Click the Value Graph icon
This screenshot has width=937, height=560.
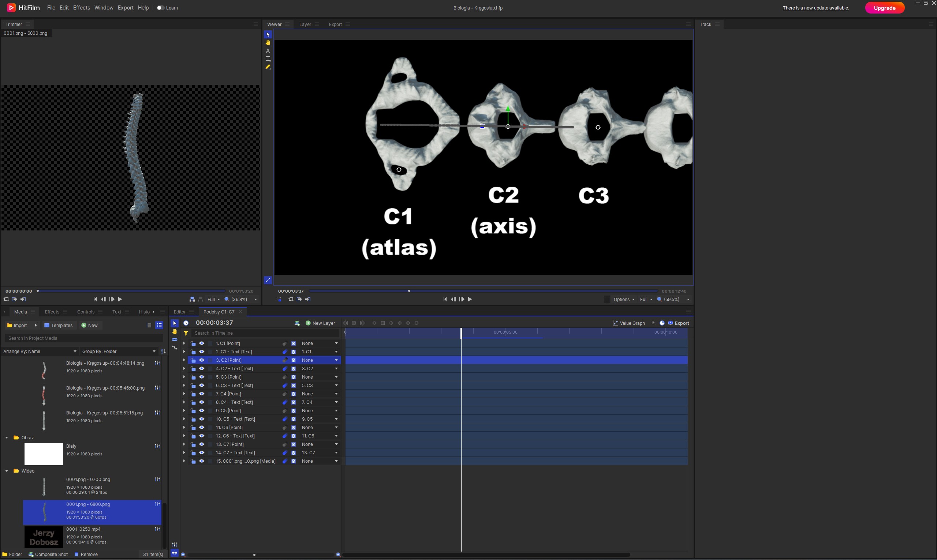coord(615,323)
